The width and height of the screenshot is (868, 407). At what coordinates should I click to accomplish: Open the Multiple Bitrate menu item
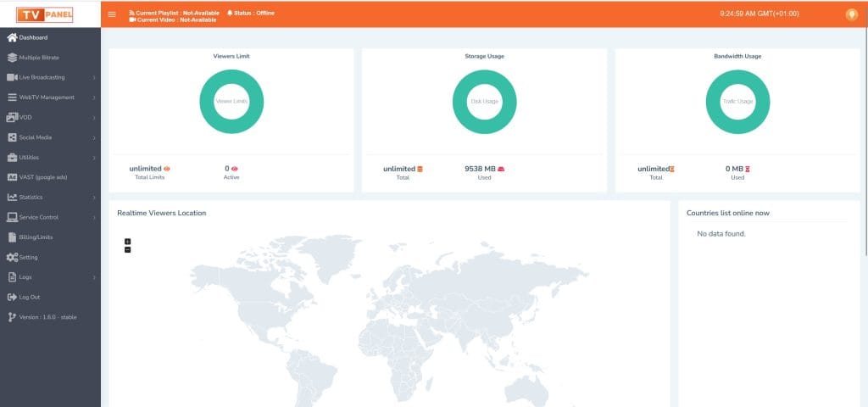click(50, 58)
